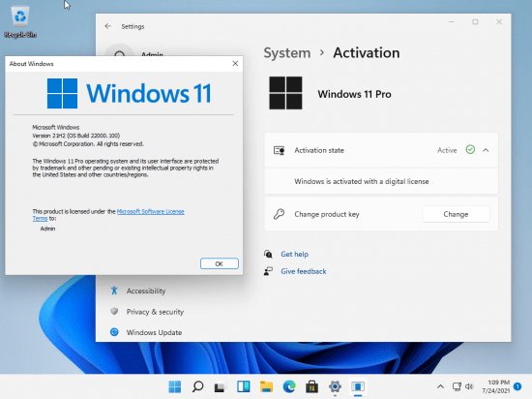Screen dimensions: 532x399
Task: Click the Give feedback person icon
Action: click(268, 271)
